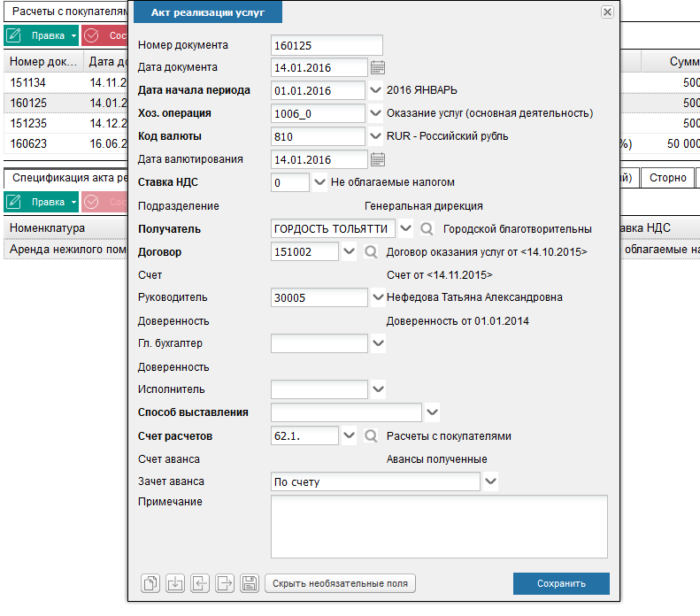Click Сумм column header on right
Image resolution: width=700 pixels, height=616 pixels.
pyautogui.click(x=671, y=62)
